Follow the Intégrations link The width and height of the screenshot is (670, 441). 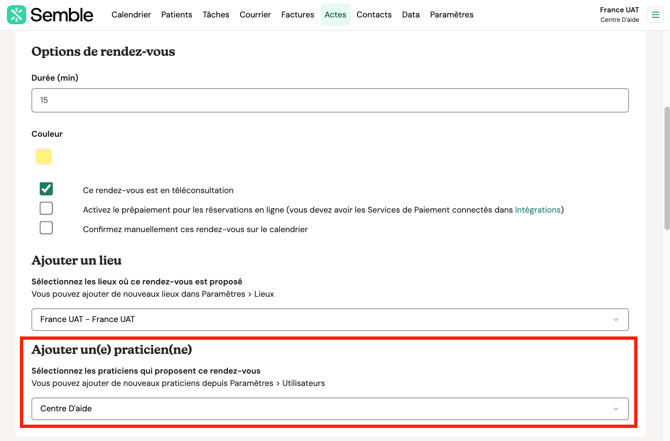click(537, 210)
